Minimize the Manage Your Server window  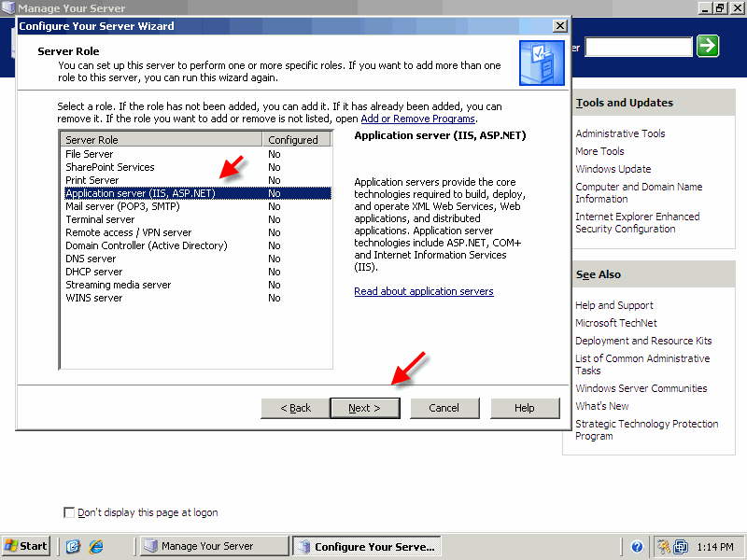706,7
